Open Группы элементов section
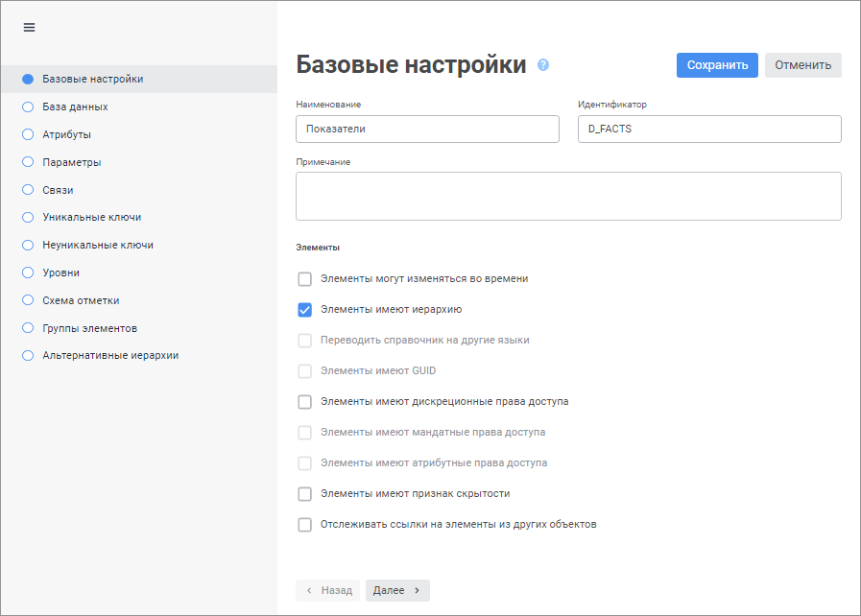Image resolution: width=861 pixels, height=616 pixels. pyautogui.click(x=89, y=328)
